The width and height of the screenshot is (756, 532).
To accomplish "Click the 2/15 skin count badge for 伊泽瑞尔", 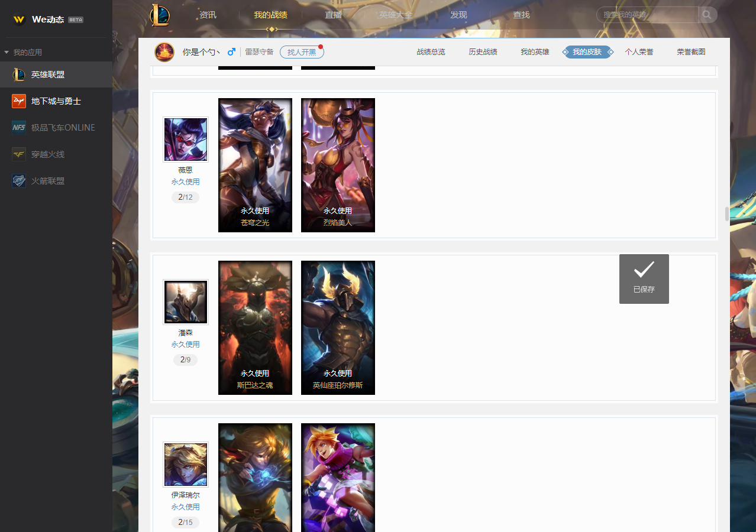I will click(x=186, y=523).
